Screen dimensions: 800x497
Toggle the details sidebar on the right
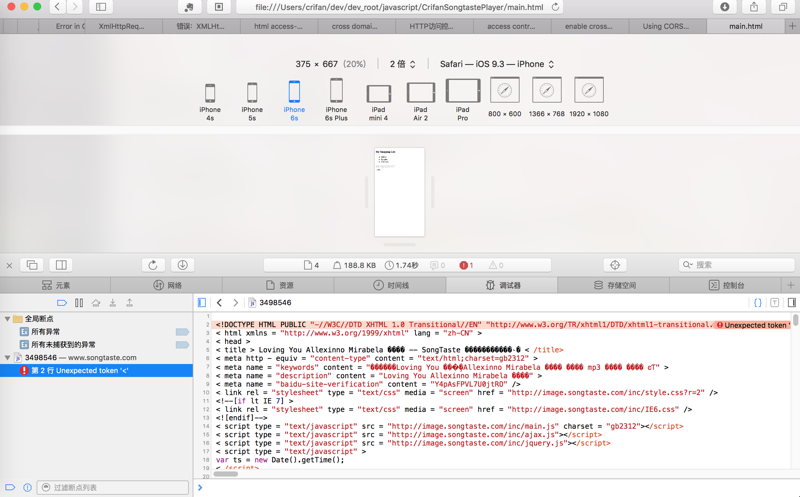[792, 303]
